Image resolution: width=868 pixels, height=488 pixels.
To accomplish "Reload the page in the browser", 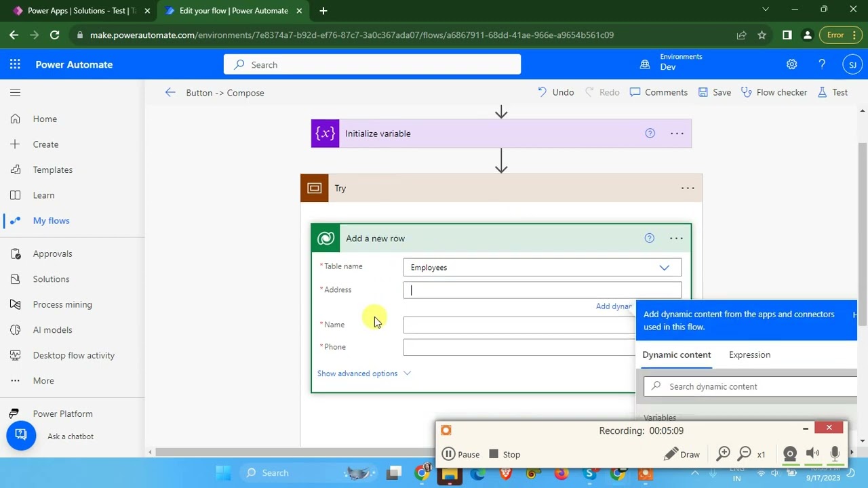I will [x=54, y=35].
